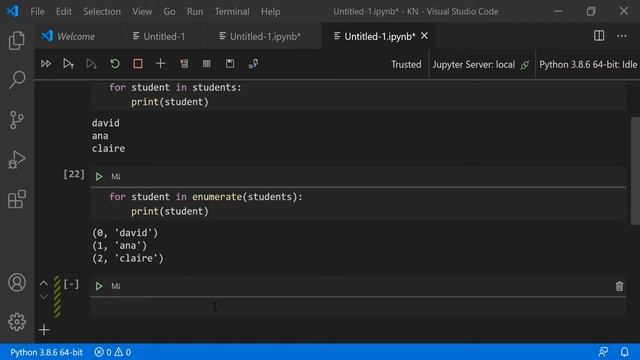Open the Help menu
Image resolution: width=640 pixels, height=360 pixels.
coord(270,11)
